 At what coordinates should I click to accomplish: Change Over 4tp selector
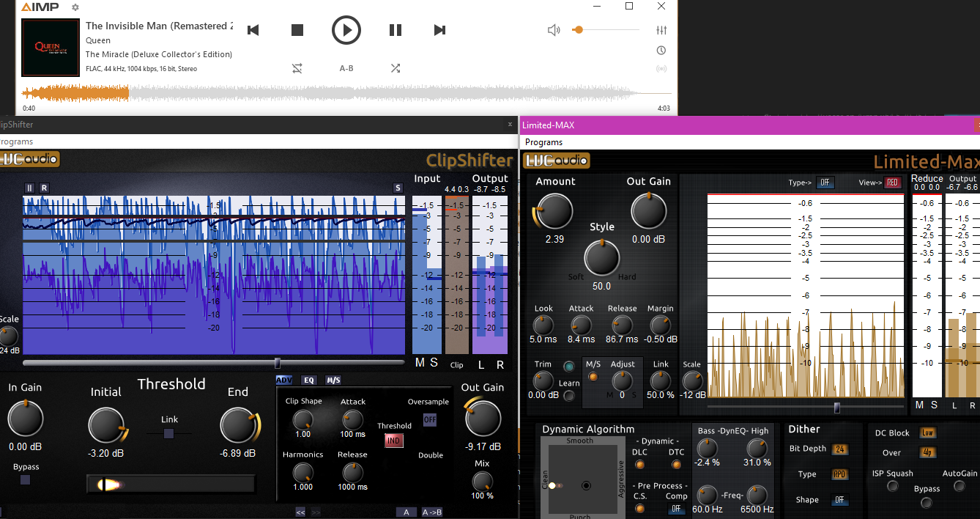coord(927,453)
